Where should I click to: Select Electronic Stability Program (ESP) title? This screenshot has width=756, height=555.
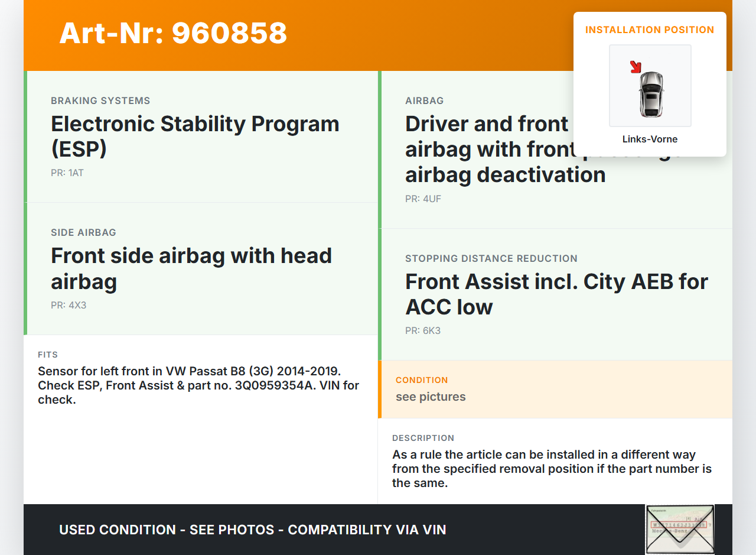195,137
